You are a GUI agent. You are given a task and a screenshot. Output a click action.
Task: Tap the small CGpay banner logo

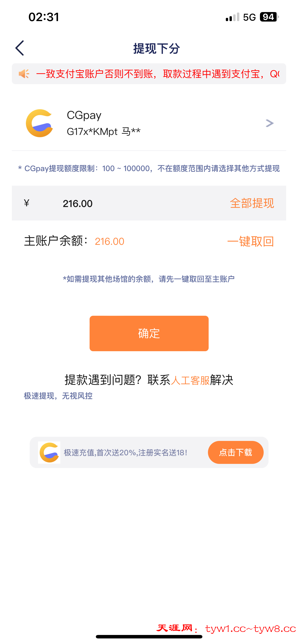click(49, 453)
